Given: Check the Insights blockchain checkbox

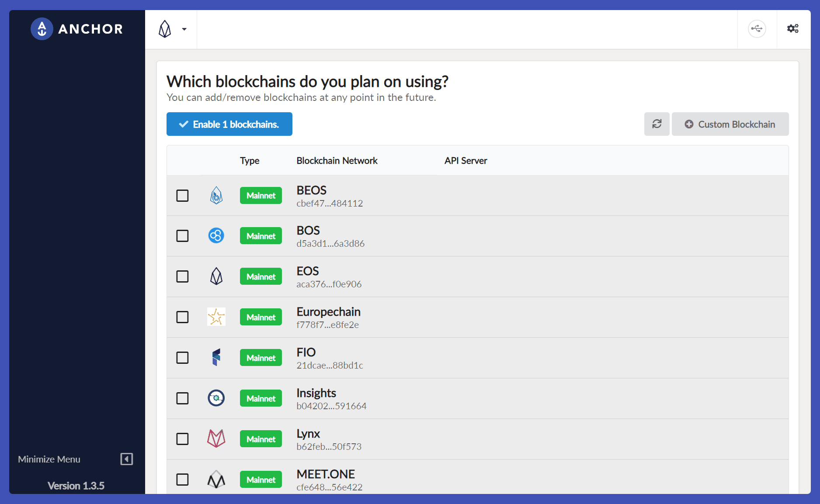Looking at the screenshot, I should coord(182,398).
